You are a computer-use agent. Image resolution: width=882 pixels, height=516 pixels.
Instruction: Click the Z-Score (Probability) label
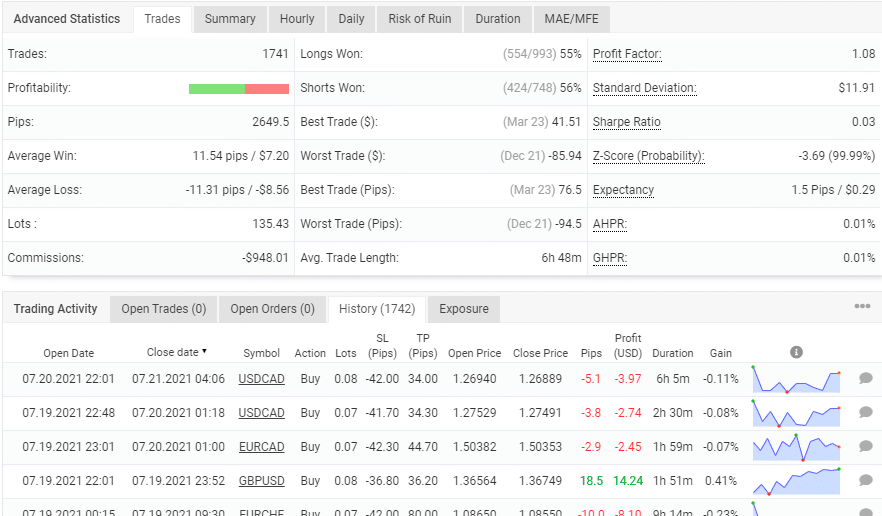tap(649, 156)
